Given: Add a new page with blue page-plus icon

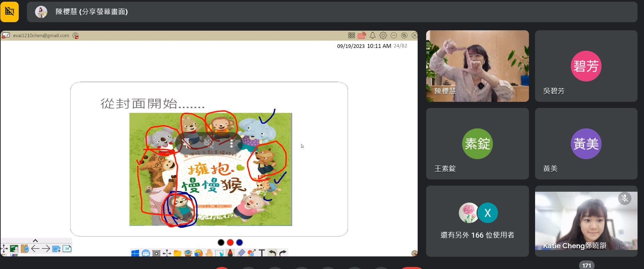Looking at the screenshot, I should tap(57, 249).
